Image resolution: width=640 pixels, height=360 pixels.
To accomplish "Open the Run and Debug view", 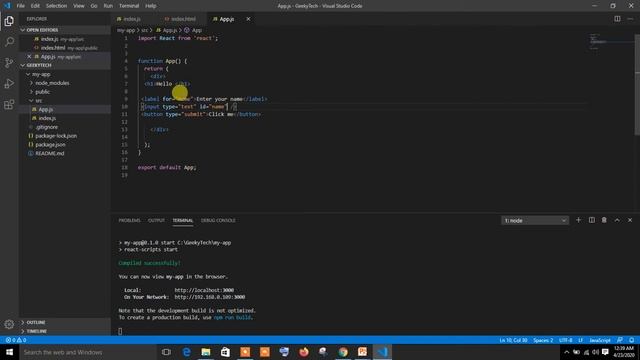I will [9, 83].
